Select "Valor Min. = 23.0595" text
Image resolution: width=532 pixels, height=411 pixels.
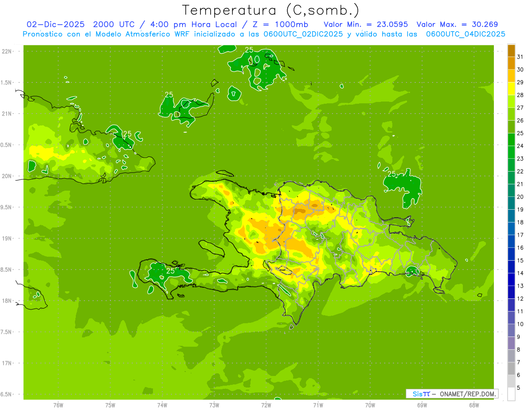(x=366, y=24)
